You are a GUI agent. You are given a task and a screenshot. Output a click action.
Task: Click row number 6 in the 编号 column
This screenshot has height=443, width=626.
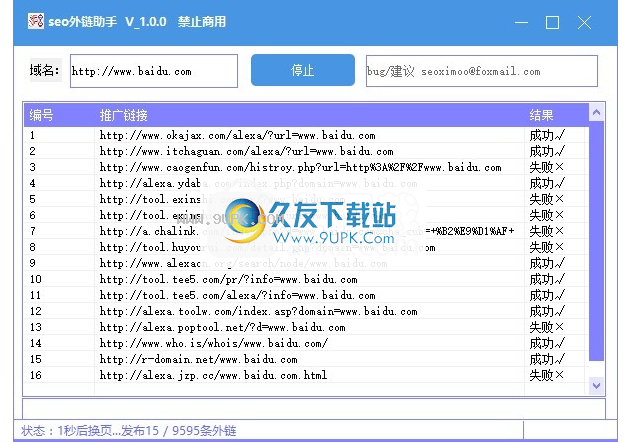tap(32, 215)
